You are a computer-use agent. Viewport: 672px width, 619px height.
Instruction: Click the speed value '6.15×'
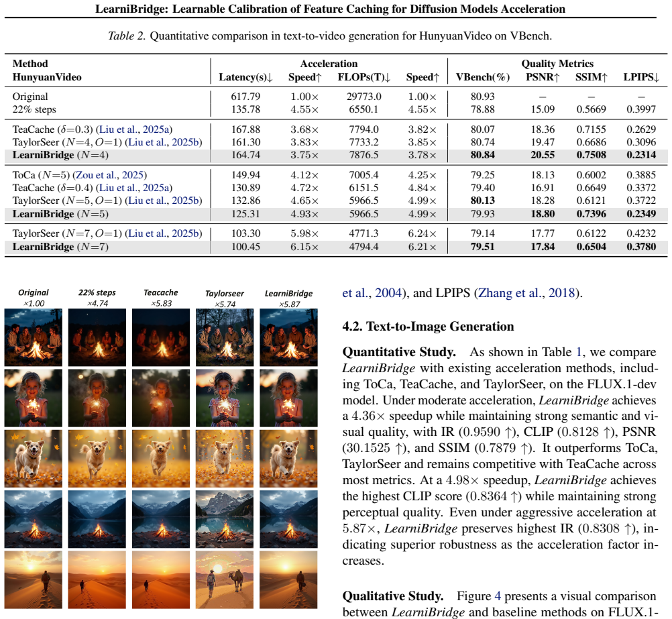tap(304, 247)
